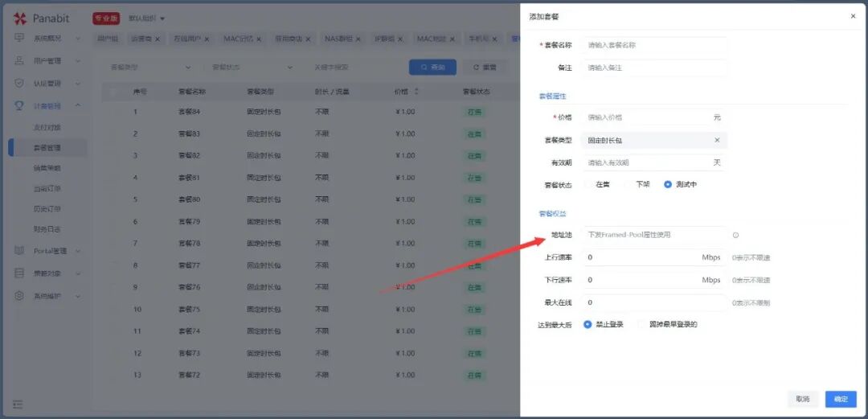Open 套餐管理 in the sidebar
This screenshot has height=419, width=868.
coord(47,148)
